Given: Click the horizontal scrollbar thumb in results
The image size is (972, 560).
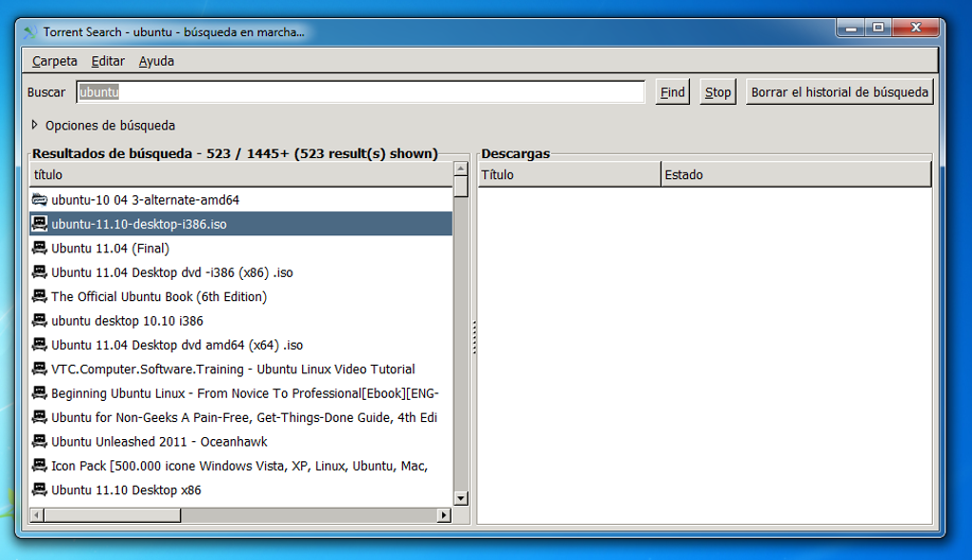Looking at the screenshot, I should click(112, 515).
